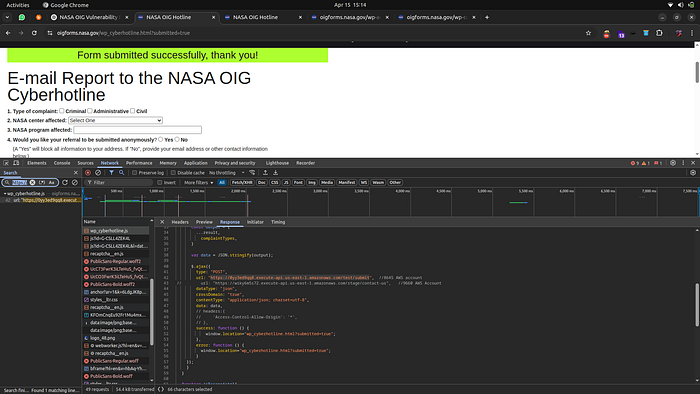Open the Headers tab of request

coord(180,222)
